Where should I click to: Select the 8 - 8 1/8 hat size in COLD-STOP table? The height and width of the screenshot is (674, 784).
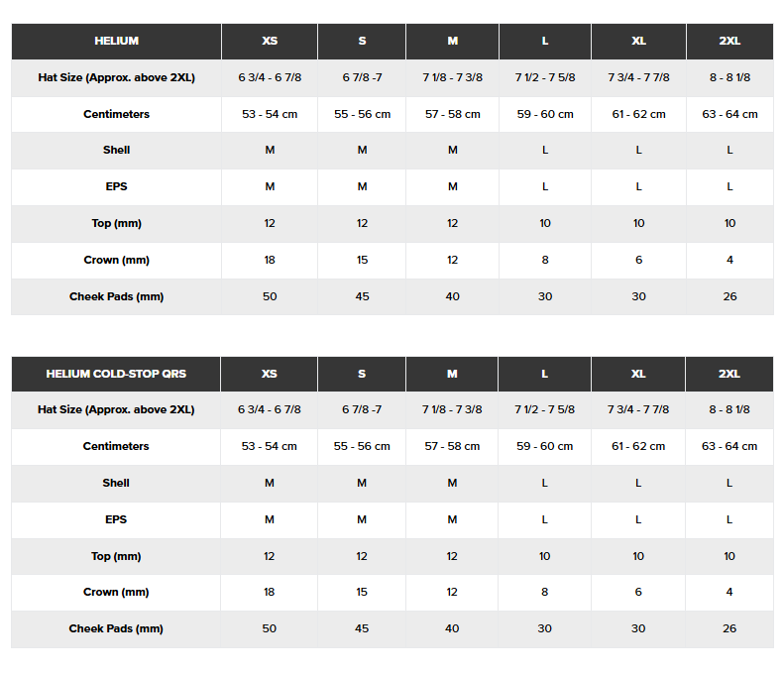pos(729,409)
